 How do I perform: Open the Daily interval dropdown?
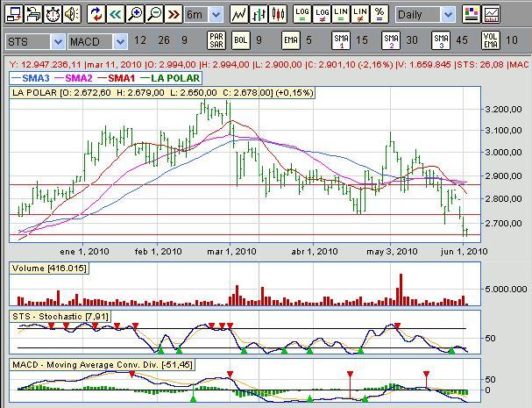pos(425,15)
